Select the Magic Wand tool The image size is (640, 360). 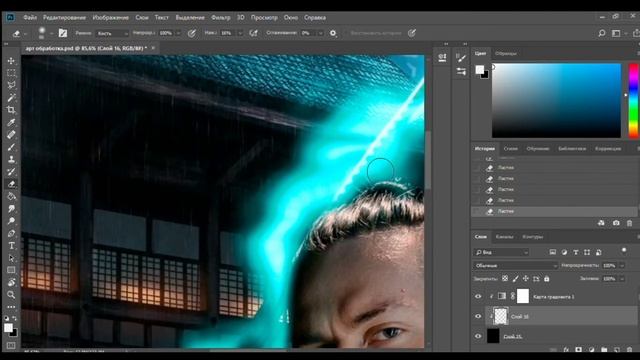(11, 98)
